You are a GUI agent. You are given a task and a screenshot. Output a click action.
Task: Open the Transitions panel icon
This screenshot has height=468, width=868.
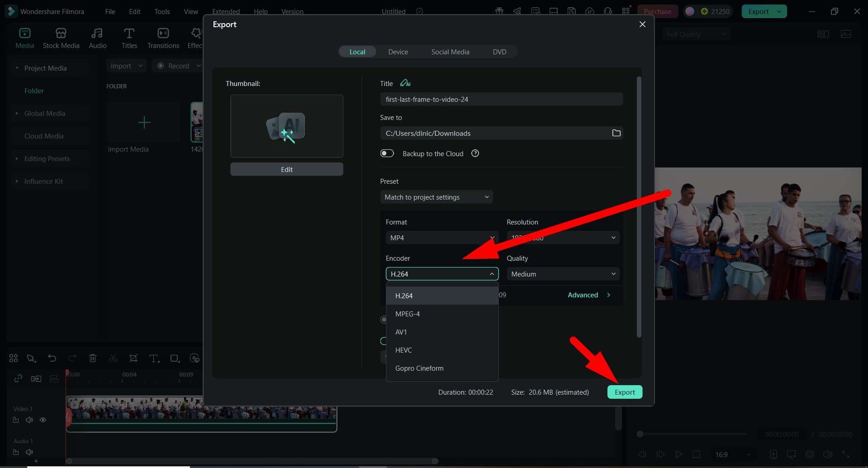click(x=163, y=33)
